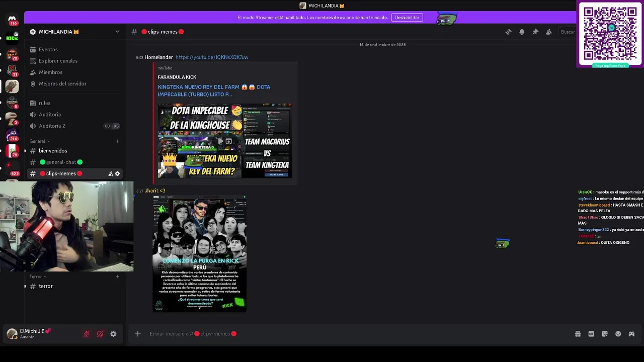The height and width of the screenshot is (362, 644).
Task: Open Discord direct messages home icon
Action: tap(12, 20)
